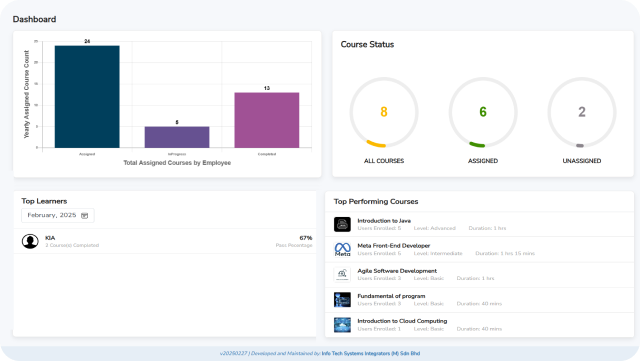Click 'Duration: 1 hrs 15 mins' text

[x=505, y=254]
